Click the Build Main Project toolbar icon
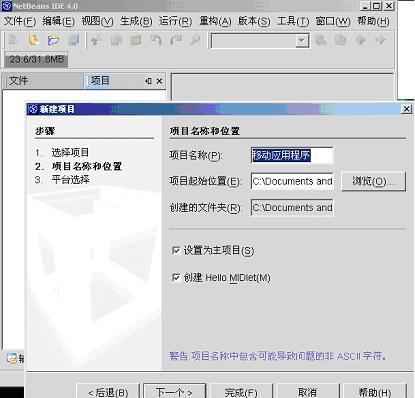Viewport: 415px width, 398px height. (x=321, y=40)
